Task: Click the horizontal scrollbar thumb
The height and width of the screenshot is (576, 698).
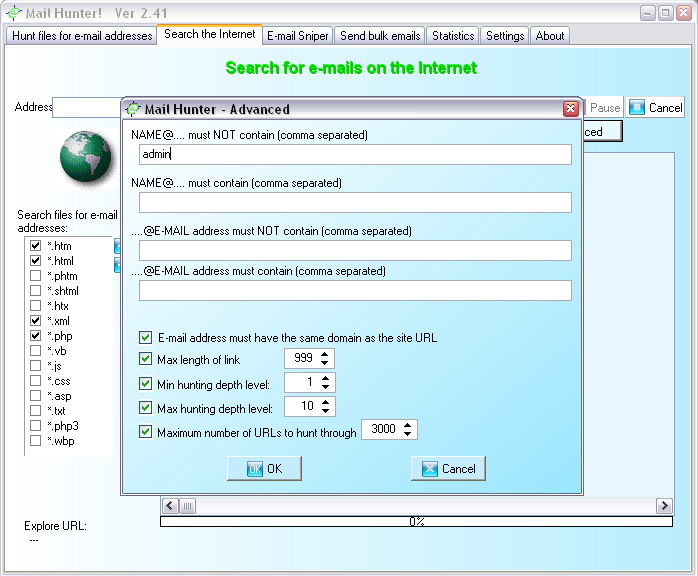Action: [187, 506]
